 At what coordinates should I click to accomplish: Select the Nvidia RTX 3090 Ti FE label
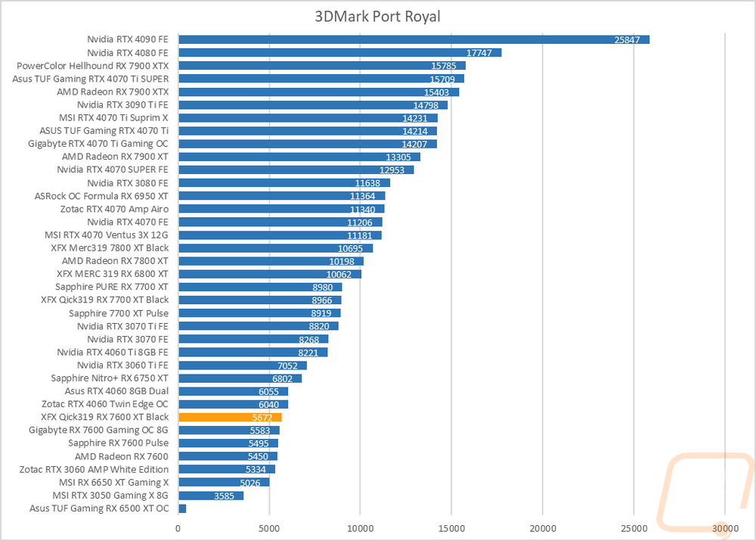click(123, 104)
